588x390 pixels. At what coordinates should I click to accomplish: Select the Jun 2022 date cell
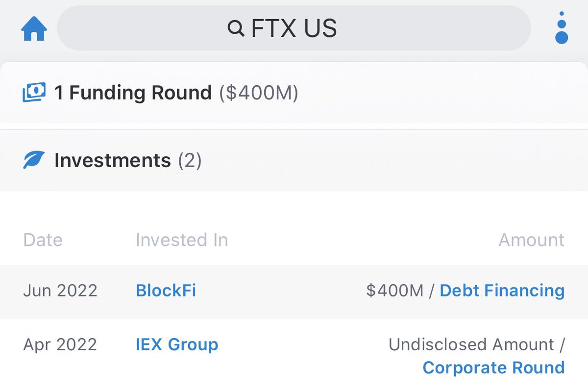[x=60, y=291]
